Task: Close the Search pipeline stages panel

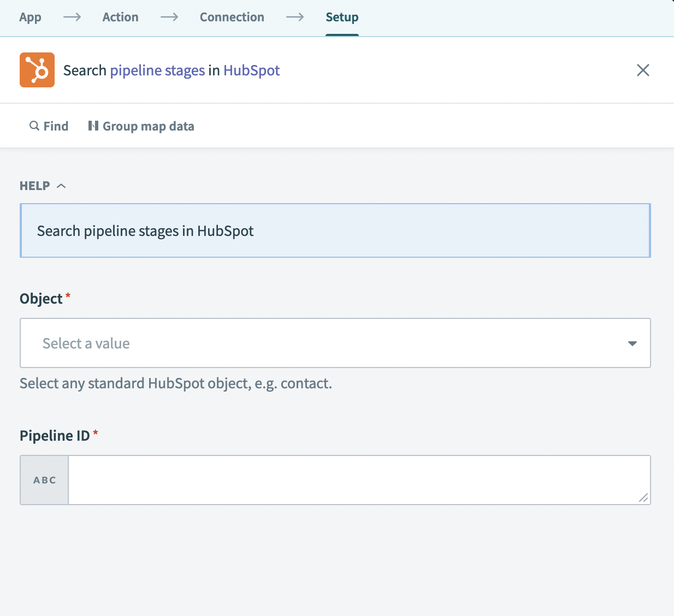Action: tap(643, 70)
